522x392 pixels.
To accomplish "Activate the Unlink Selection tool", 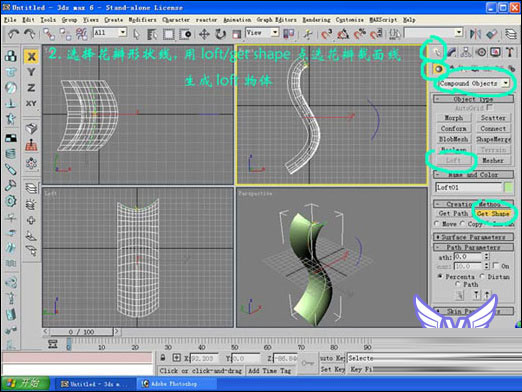I will coord(65,34).
